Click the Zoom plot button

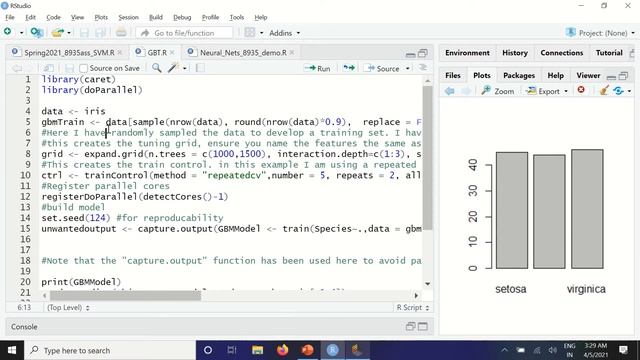[x=498, y=91]
